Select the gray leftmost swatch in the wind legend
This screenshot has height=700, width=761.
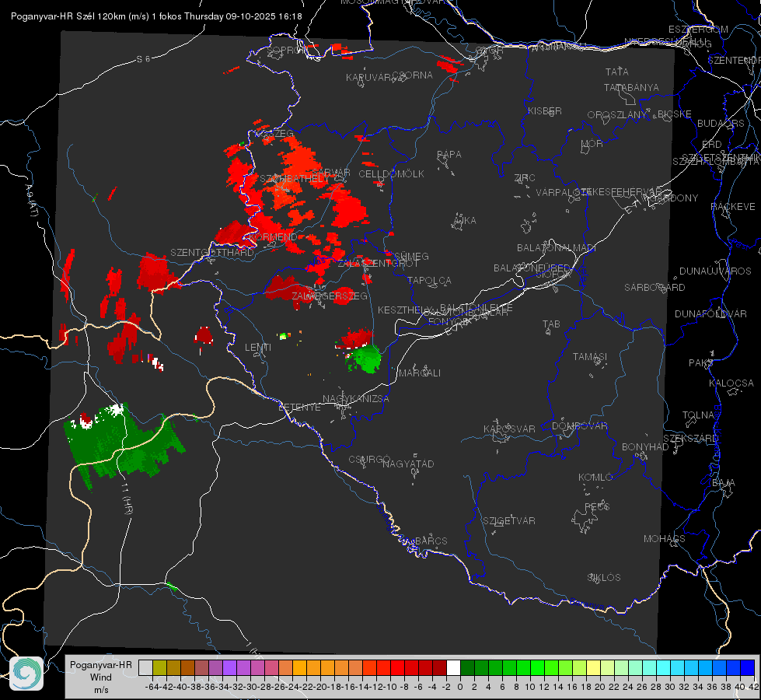tap(145, 668)
